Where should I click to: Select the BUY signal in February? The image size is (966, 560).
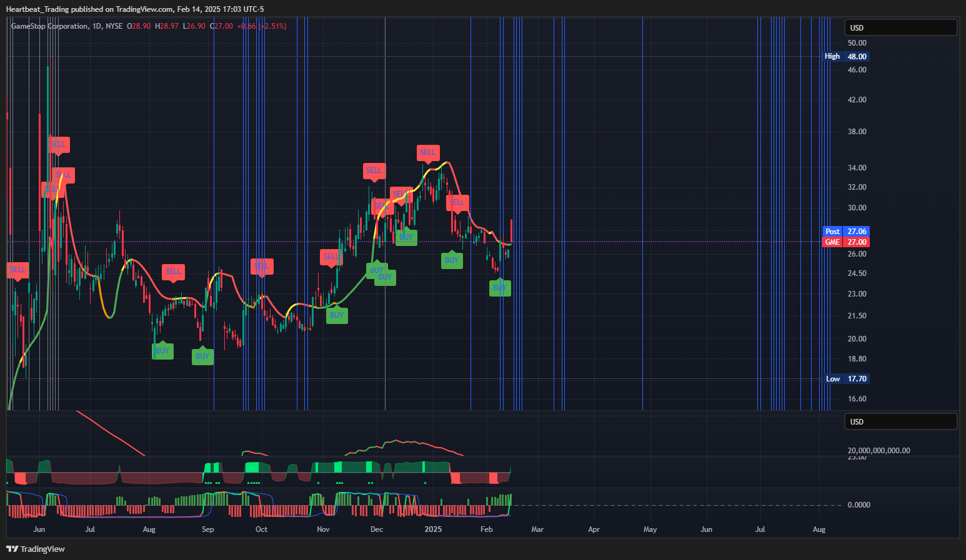point(500,288)
